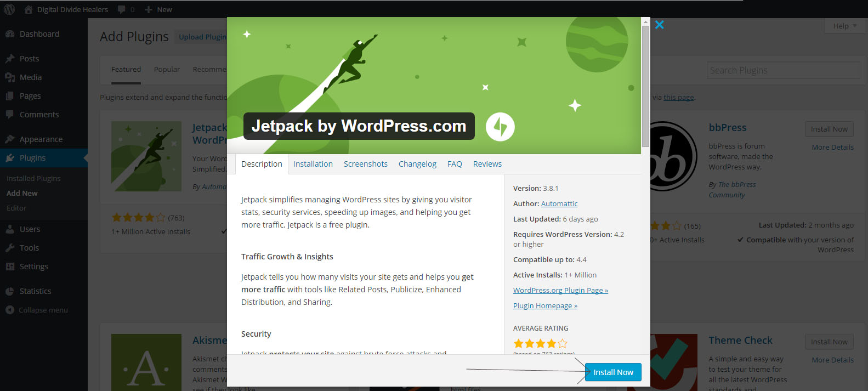Open the WordPress.org Plugin Page link

tap(560, 290)
